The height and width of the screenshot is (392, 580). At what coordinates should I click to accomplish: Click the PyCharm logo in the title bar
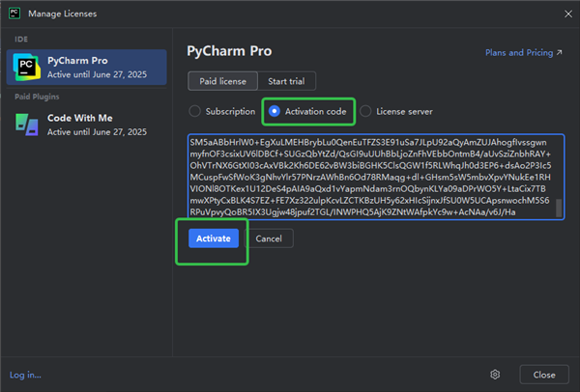tap(15, 14)
